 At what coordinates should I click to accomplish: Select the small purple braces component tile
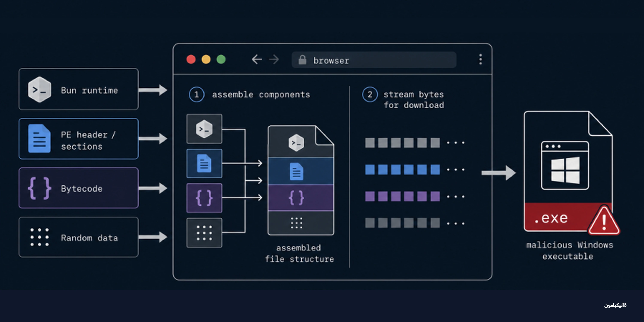pos(204,198)
